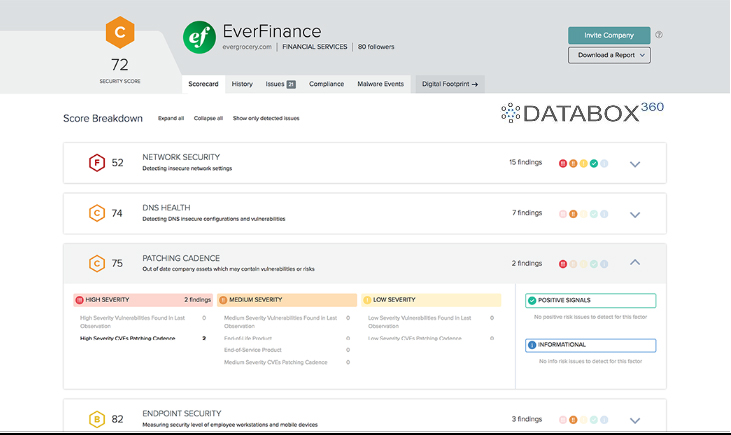Click the Informational blue info icon
Viewport: 731px width, 435px height.
click(532, 345)
